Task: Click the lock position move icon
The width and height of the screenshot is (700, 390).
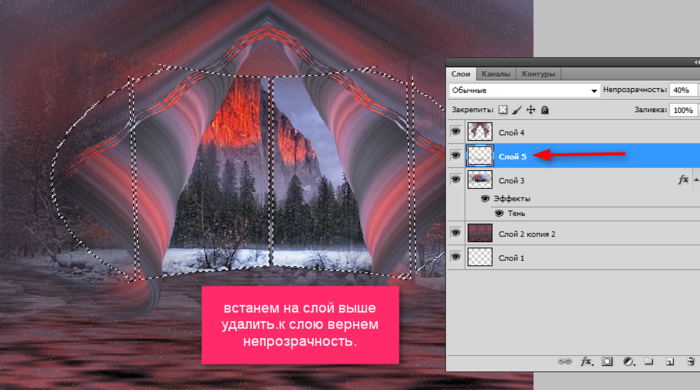Action: tap(531, 110)
